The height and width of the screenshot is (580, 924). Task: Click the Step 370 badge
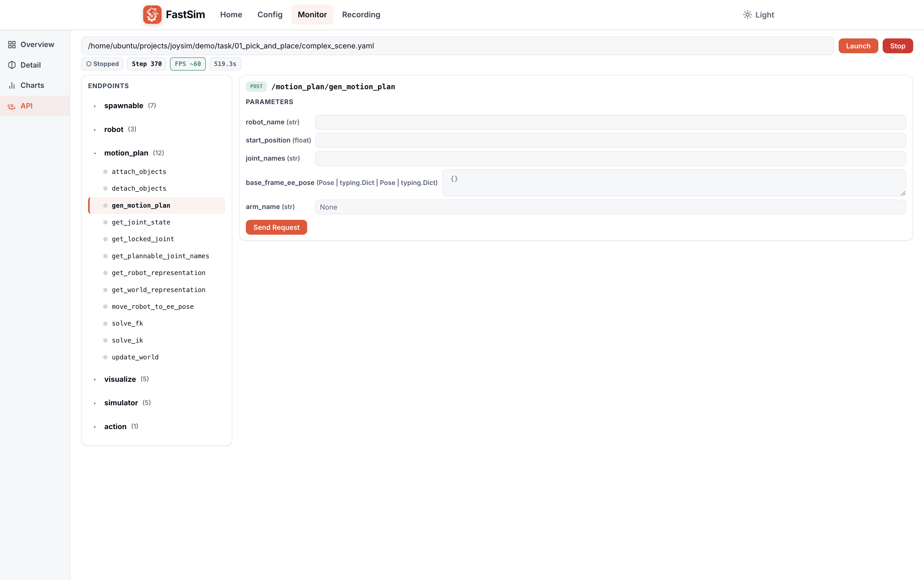147,64
